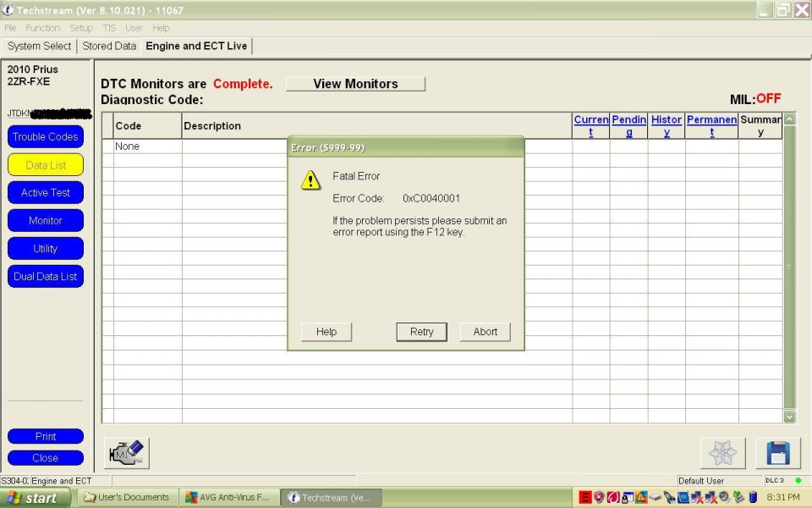Click the table scrollbar up arrow
The image size is (812, 508).
789,119
